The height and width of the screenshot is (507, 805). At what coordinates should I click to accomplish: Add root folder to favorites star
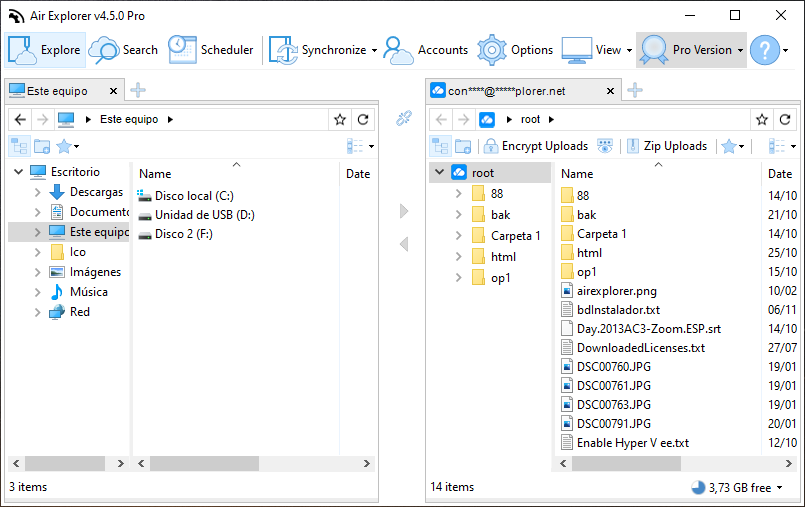point(762,120)
